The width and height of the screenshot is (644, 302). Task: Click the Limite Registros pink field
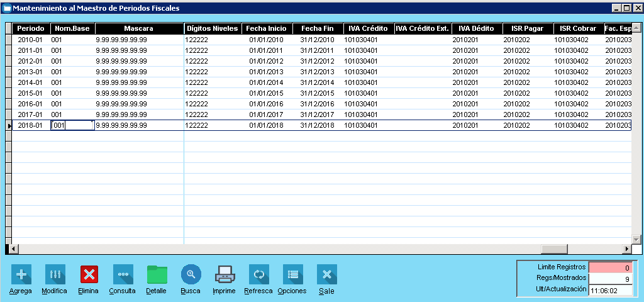point(613,268)
